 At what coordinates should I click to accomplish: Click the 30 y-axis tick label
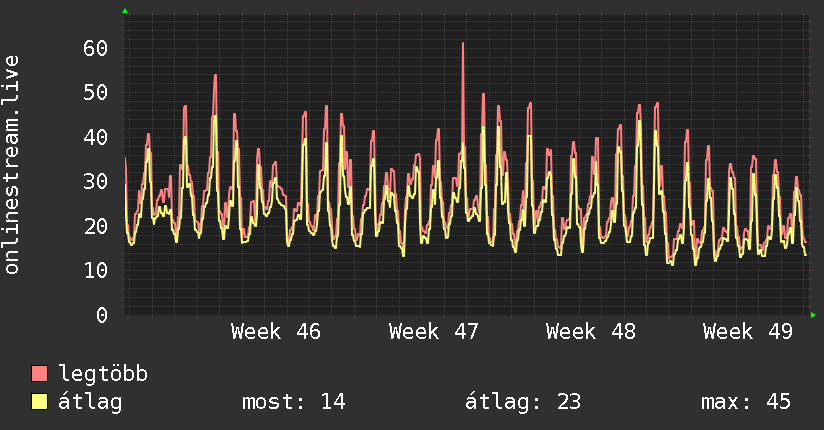tap(95, 182)
